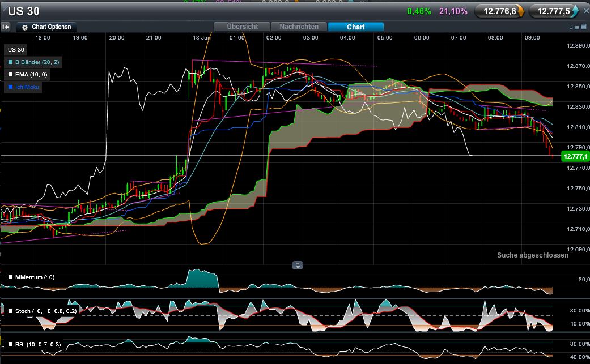Click the 12.776,8 sell price button
Viewport: 590px width, 364px height.
[x=499, y=11]
